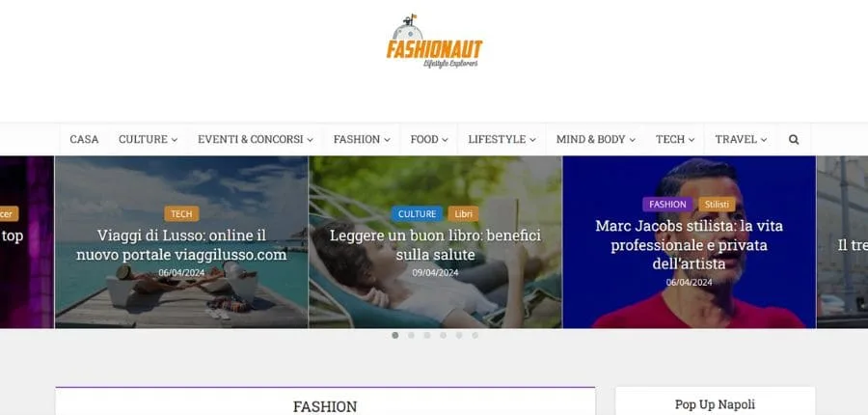
Task: Select the orange Libri tag badge
Action: coord(463,214)
